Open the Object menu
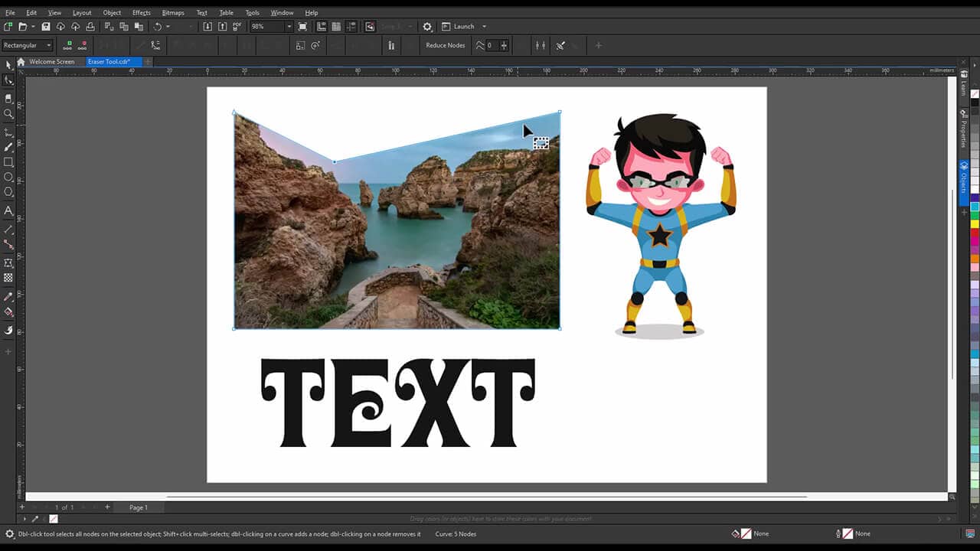The width and height of the screenshot is (980, 551). (112, 13)
